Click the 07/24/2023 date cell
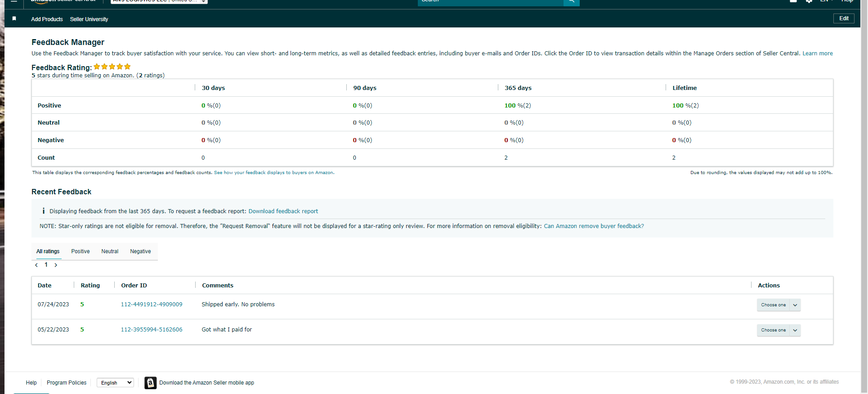Image resolution: width=868 pixels, height=394 pixels. [54, 304]
